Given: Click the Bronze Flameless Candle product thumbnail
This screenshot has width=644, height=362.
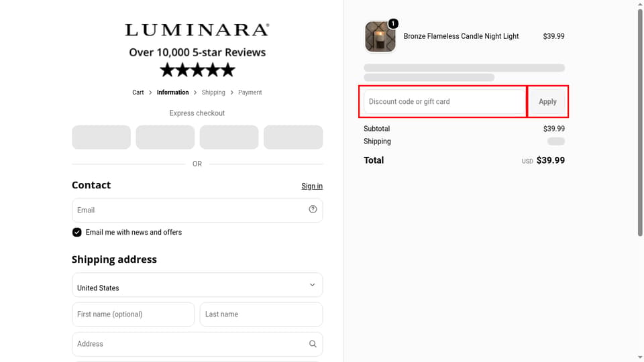Looking at the screenshot, I should [380, 36].
